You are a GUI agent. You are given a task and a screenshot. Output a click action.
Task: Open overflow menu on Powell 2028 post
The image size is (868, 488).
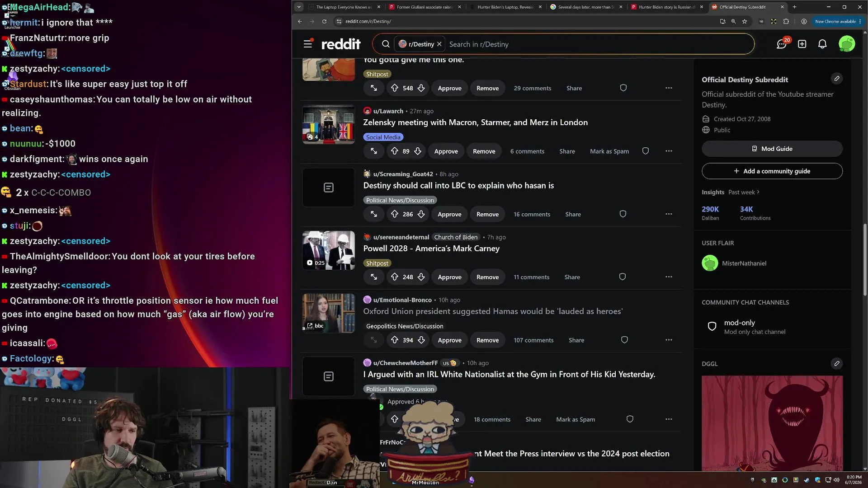[x=669, y=277]
